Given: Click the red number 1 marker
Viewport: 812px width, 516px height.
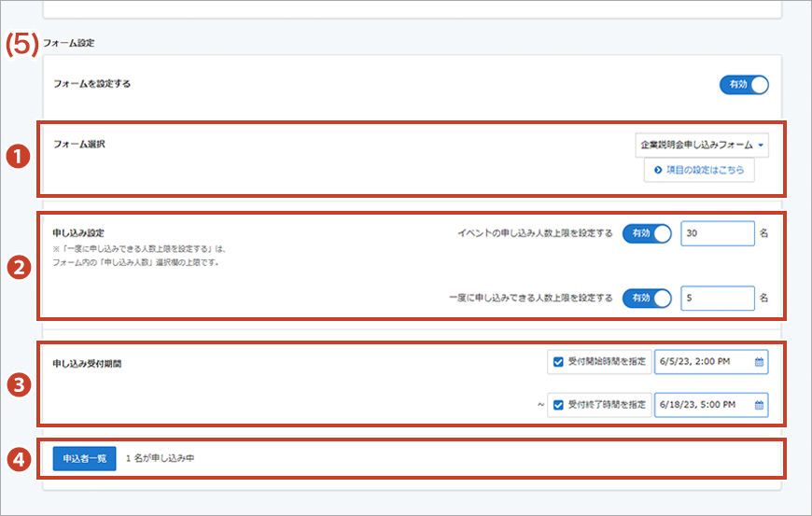Looking at the screenshot, I should (x=16, y=158).
